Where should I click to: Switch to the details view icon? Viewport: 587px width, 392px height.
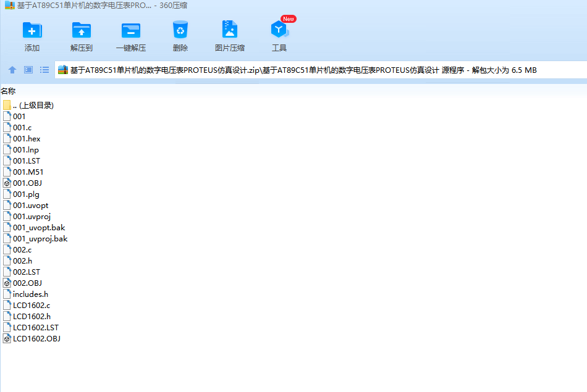coord(28,70)
